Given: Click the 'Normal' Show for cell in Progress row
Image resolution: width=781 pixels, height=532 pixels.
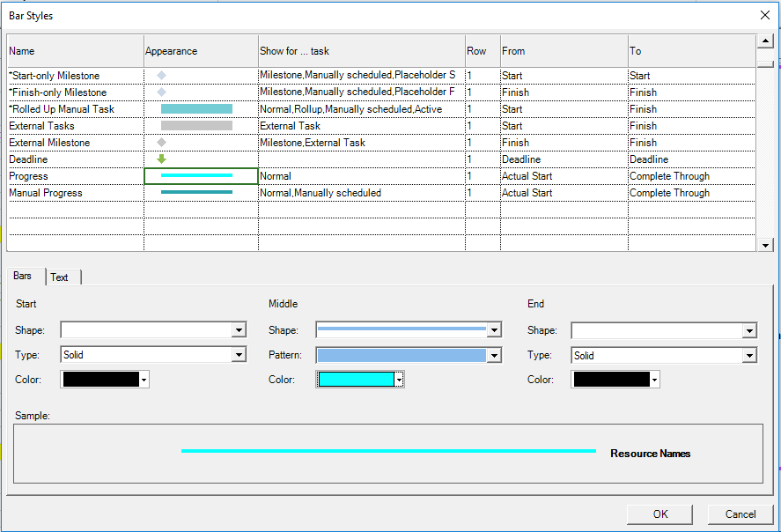Looking at the screenshot, I should click(x=362, y=176).
